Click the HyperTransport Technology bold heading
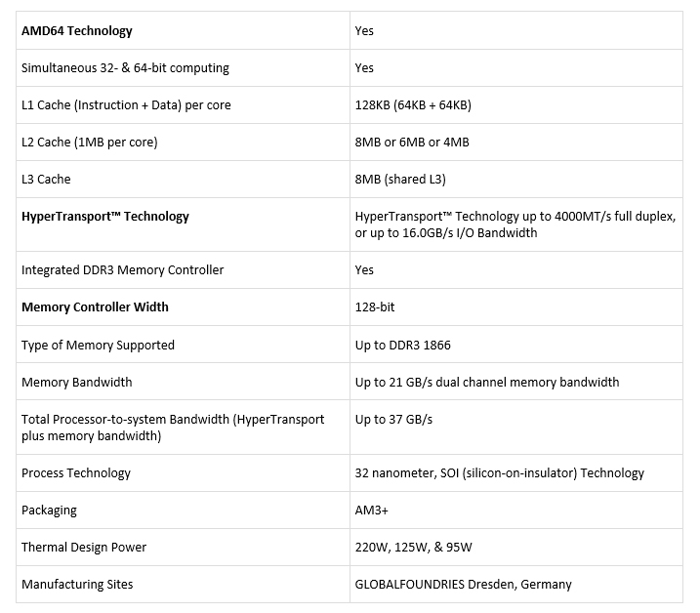Screen dimensions: 700x613 (105, 216)
